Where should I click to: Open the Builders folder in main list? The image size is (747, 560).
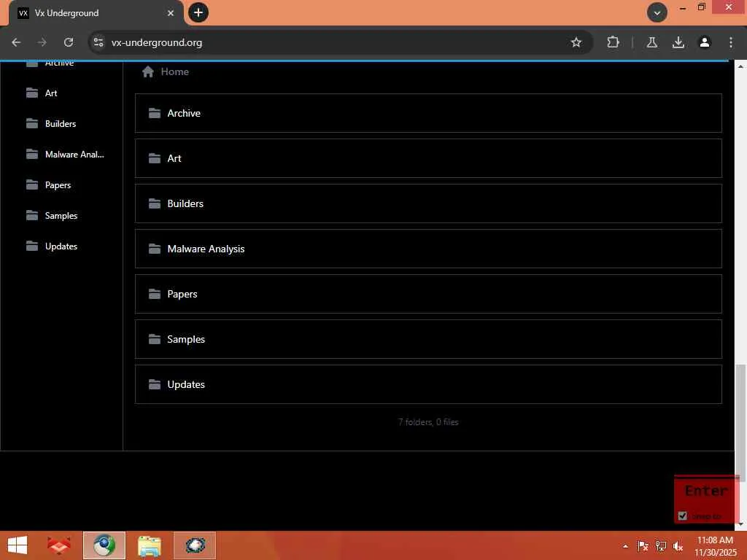[428, 204]
